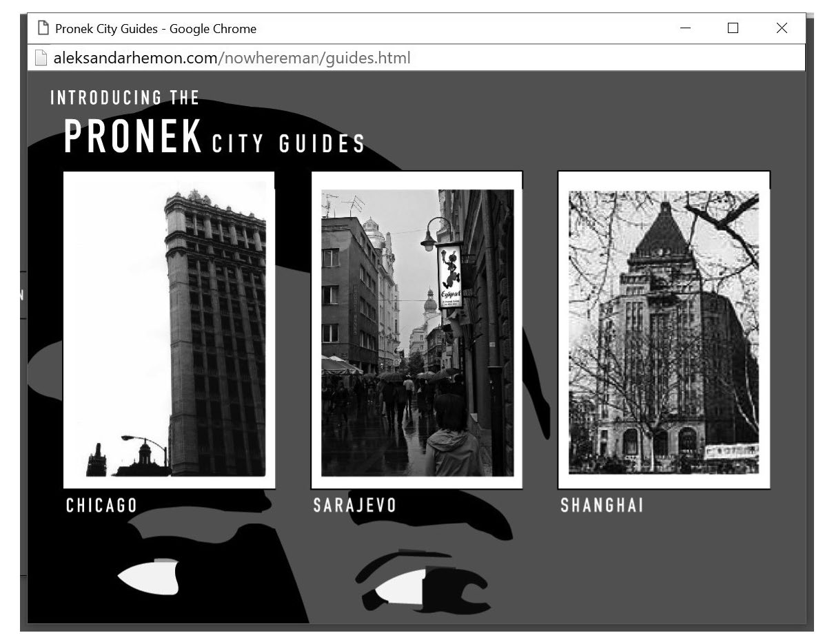Click the left eye of face illustration
834x644 pixels.
[149, 577]
